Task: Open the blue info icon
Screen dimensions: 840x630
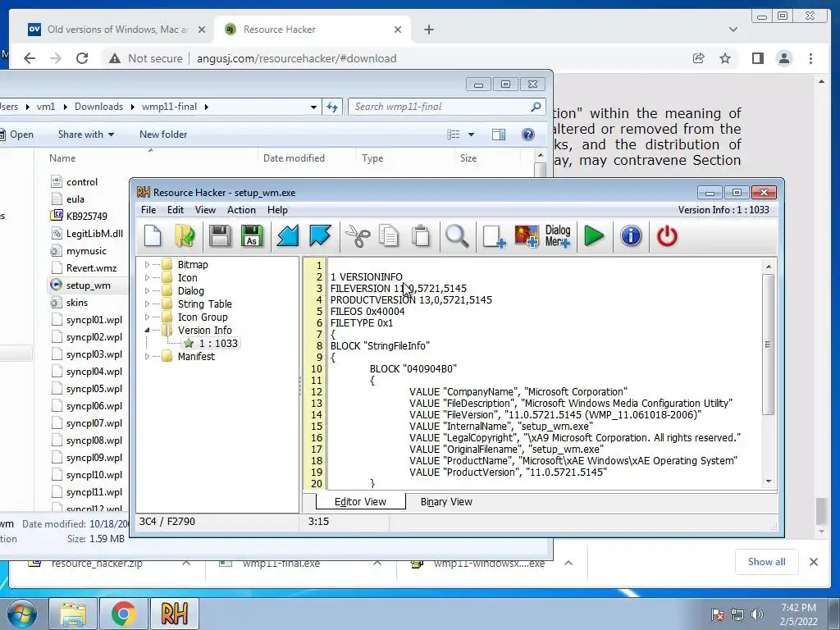Action: (631, 236)
